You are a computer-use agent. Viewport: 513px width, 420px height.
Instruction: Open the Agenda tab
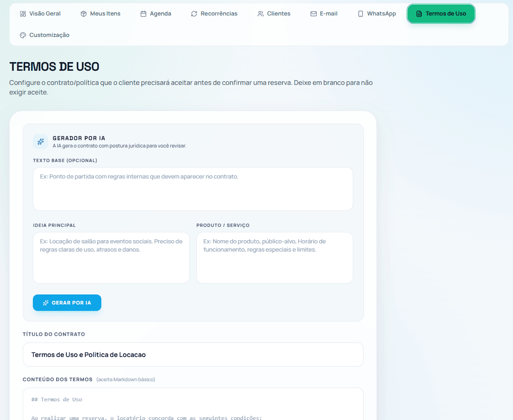pos(156,13)
